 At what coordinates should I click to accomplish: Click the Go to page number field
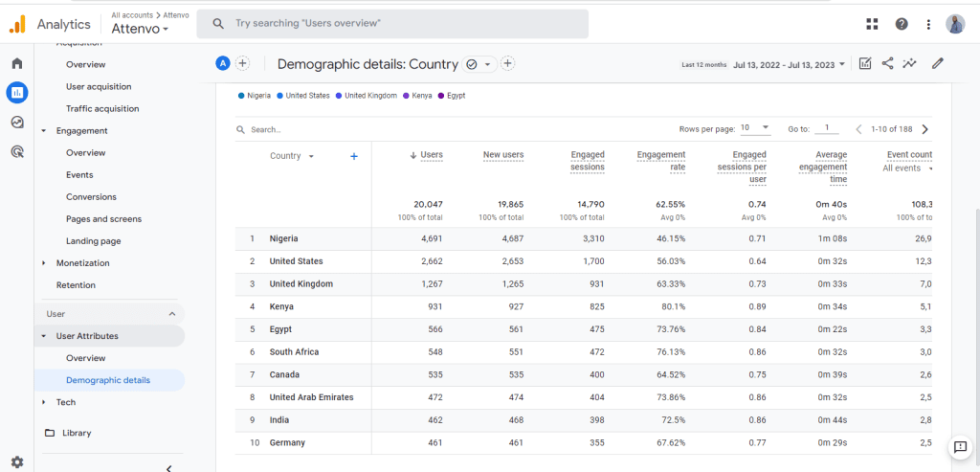tap(826, 128)
